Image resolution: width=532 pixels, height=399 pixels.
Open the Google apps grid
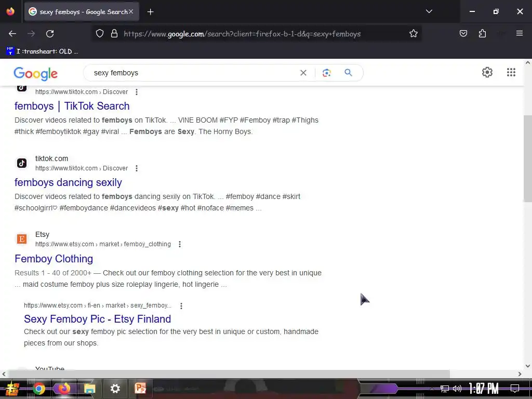pyautogui.click(x=511, y=72)
